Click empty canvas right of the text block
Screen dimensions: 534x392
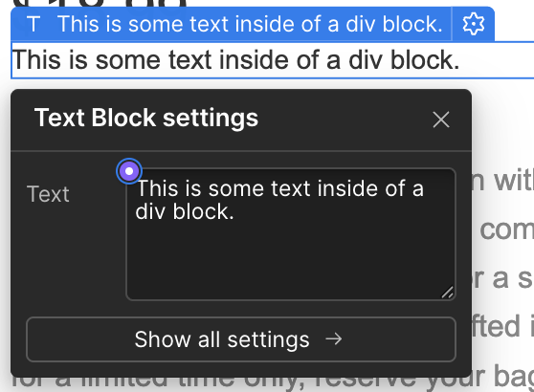pyautogui.click(x=498, y=60)
